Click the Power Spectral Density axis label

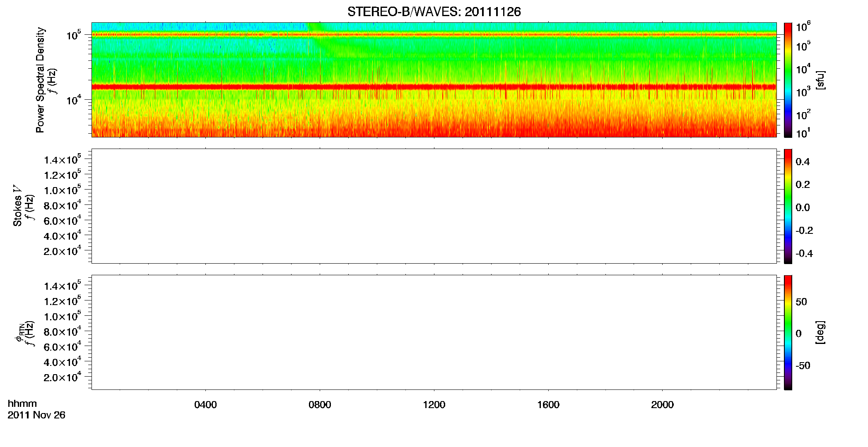pos(40,80)
